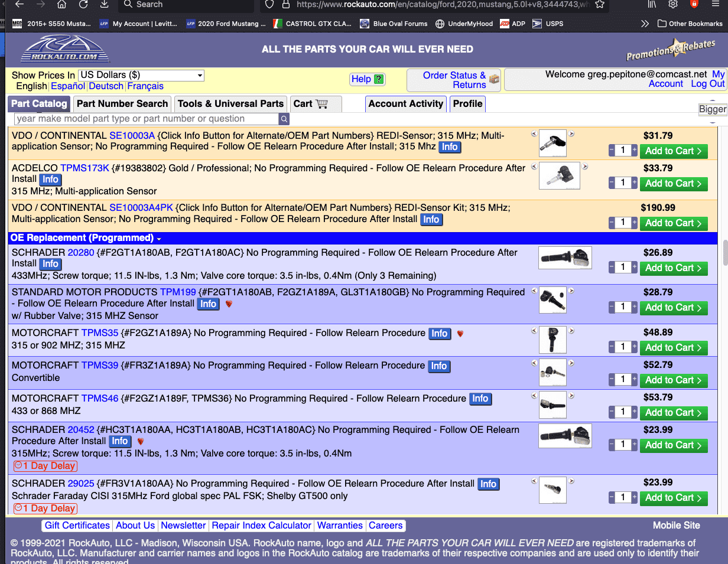This screenshot has width=728, height=564.
Task: Open the SE10003A4PK part number link
Action: pyautogui.click(x=141, y=208)
